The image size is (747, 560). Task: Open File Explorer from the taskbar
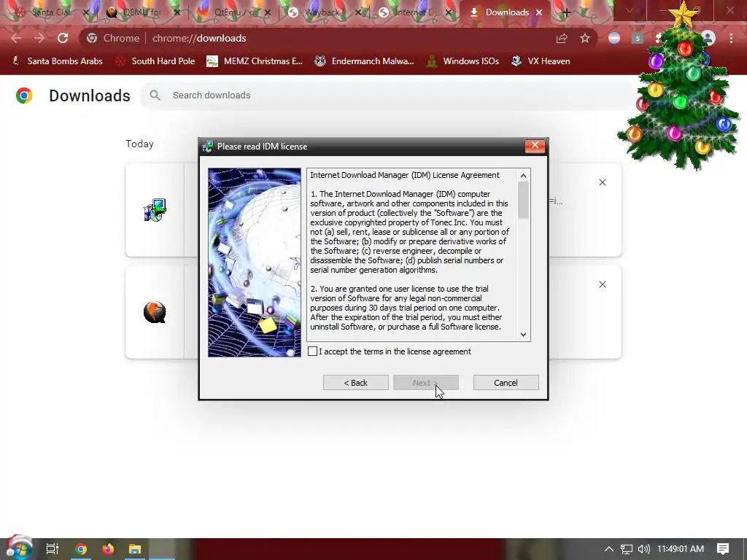click(135, 549)
